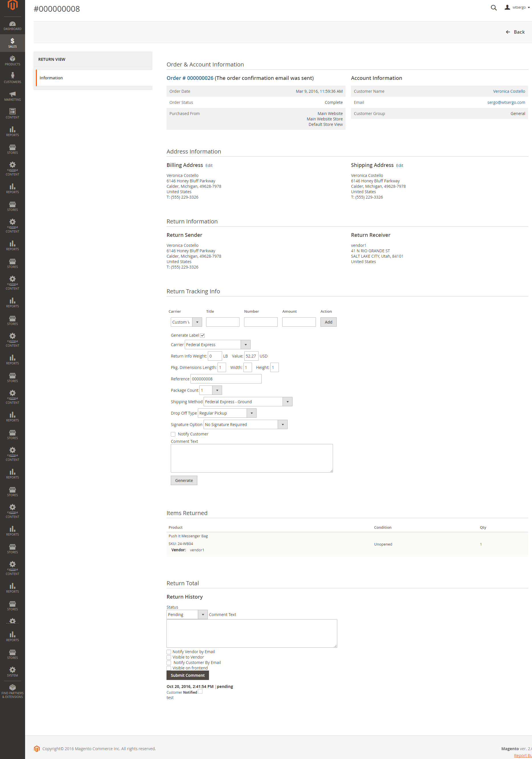Open the Products box icon
The height and width of the screenshot is (759, 532).
pyautogui.click(x=13, y=61)
